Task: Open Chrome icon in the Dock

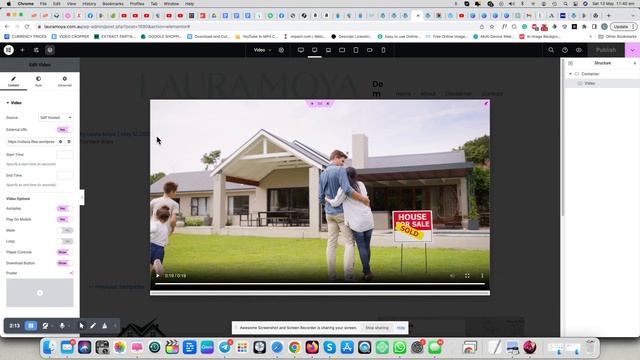Action: click(x=294, y=347)
